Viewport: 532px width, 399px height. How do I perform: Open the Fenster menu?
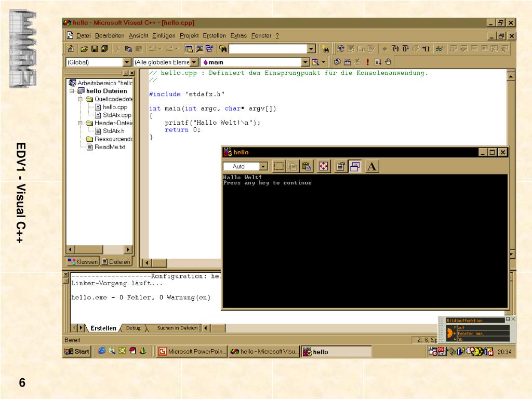(261, 36)
